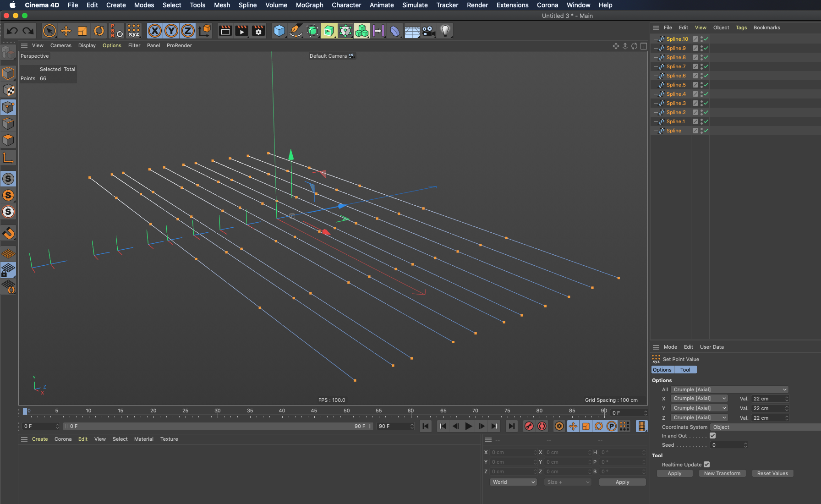Toggle the Snap magnet icon
Viewport: 821px width, 504px height.
point(8,233)
